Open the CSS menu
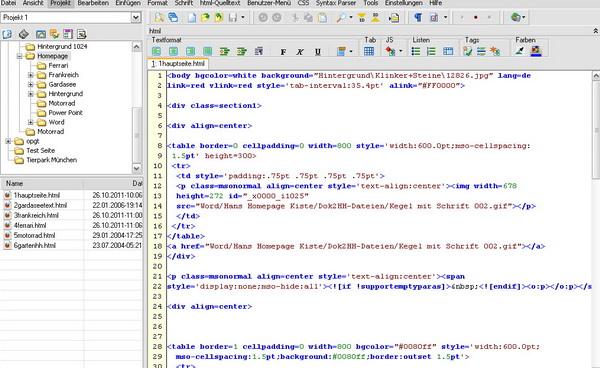This screenshot has height=368, width=600. pyautogui.click(x=303, y=3)
